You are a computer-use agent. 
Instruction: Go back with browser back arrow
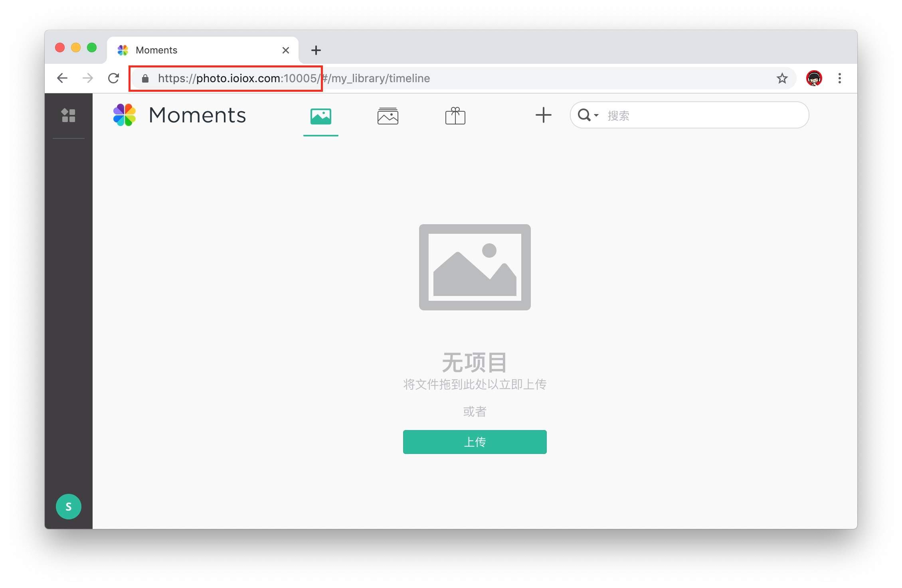coord(62,78)
